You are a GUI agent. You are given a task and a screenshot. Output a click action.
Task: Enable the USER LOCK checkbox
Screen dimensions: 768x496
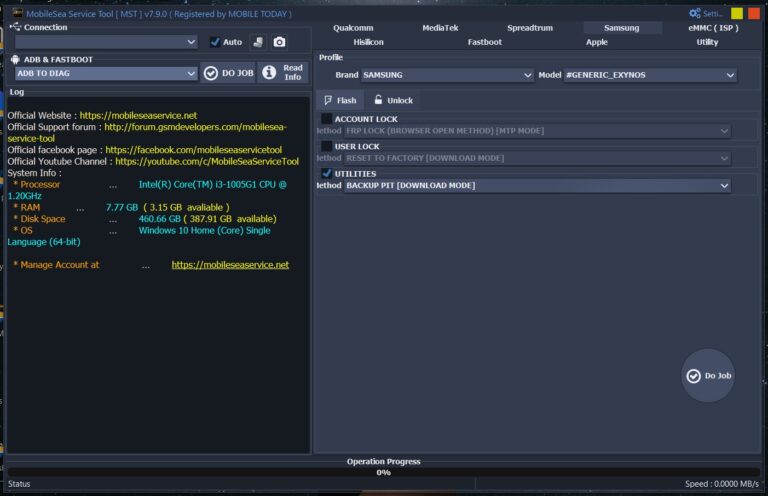click(326, 146)
